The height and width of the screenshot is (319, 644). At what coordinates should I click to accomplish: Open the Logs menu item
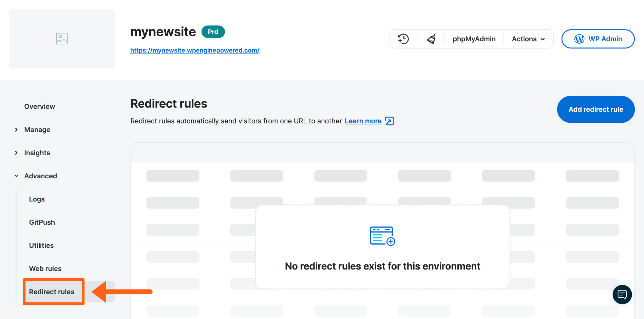(37, 199)
